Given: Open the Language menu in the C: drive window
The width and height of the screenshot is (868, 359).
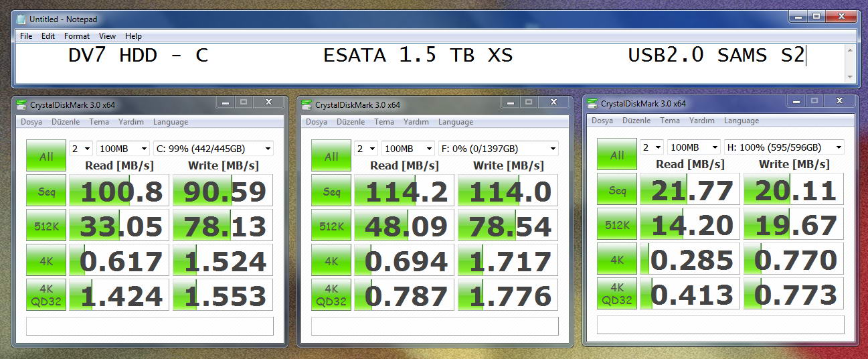Looking at the screenshot, I should pyautogui.click(x=170, y=122).
